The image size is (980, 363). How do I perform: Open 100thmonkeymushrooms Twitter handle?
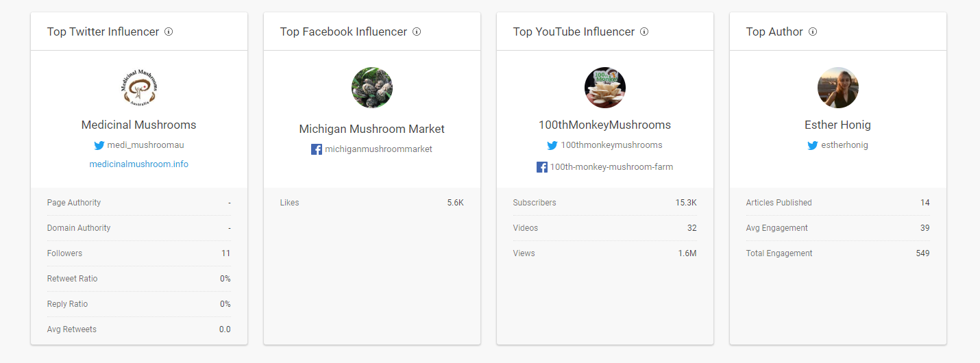[x=611, y=145]
